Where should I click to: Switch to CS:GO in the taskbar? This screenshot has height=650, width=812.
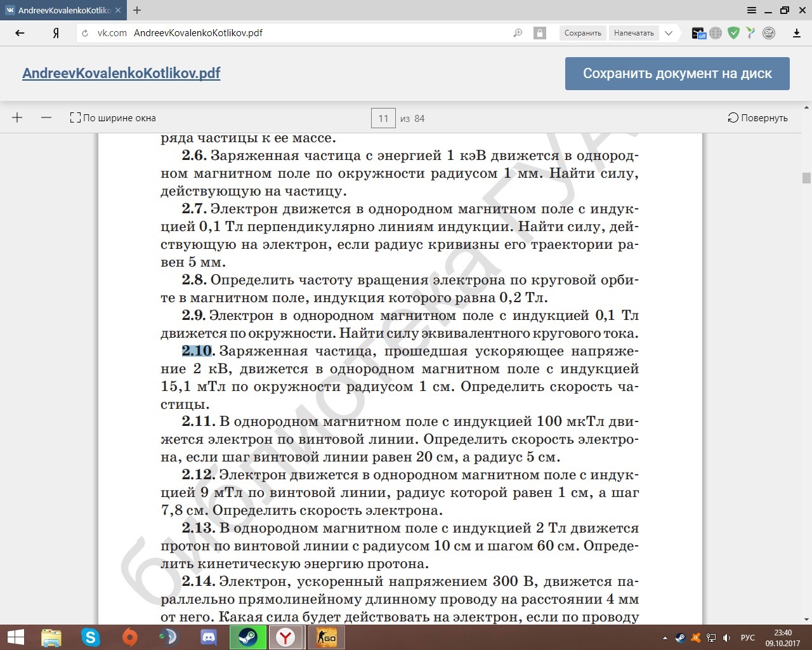click(x=326, y=637)
